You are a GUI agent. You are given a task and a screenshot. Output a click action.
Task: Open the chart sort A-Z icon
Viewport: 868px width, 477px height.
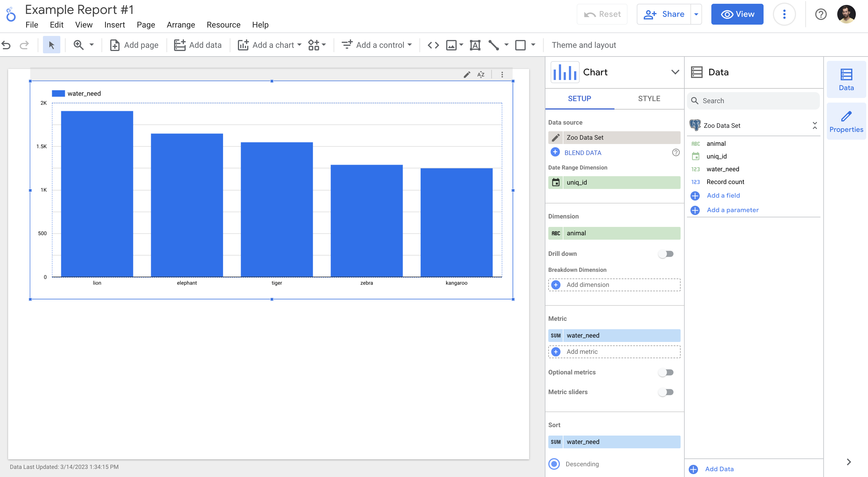(x=481, y=74)
